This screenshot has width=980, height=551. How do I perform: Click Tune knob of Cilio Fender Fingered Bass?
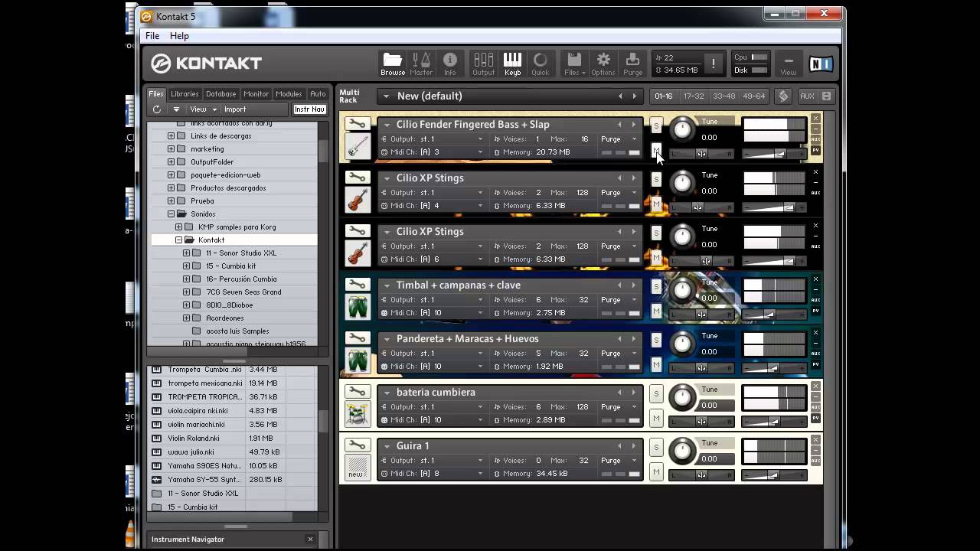coord(681,129)
